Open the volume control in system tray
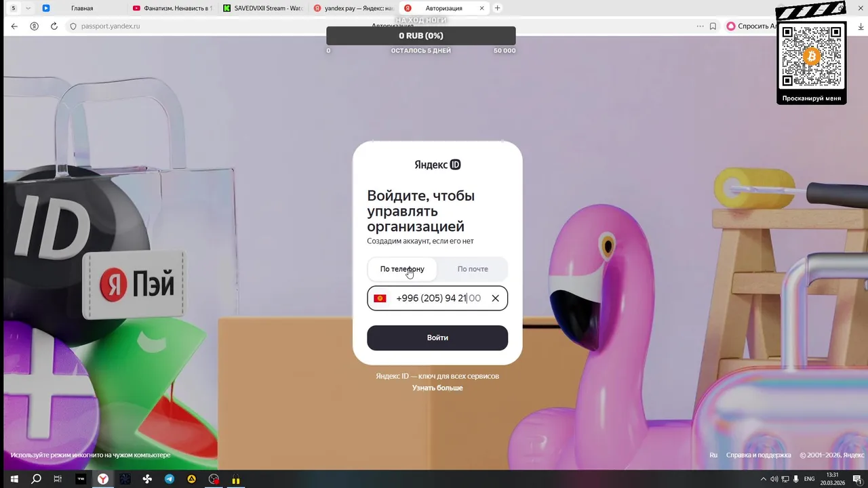The image size is (868, 488). click(x=774, y=479)
